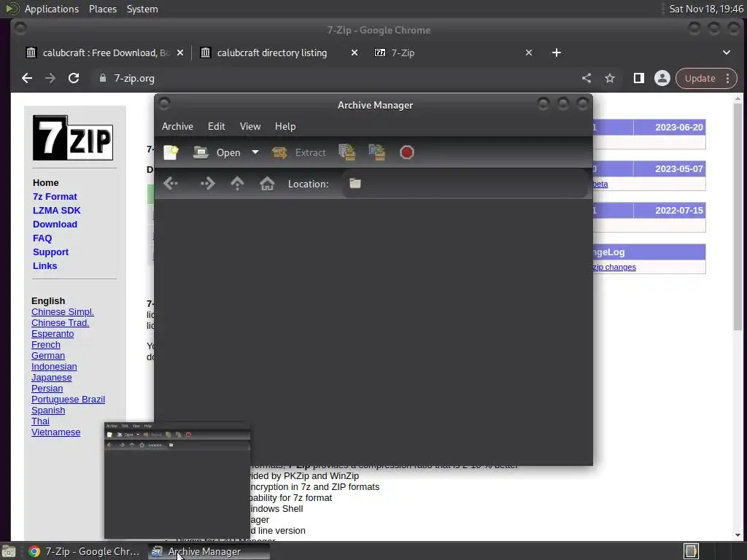747x560 pixels.
Task: Open the Help menu in Archive Manager
Action: click(x=285, y=126)
